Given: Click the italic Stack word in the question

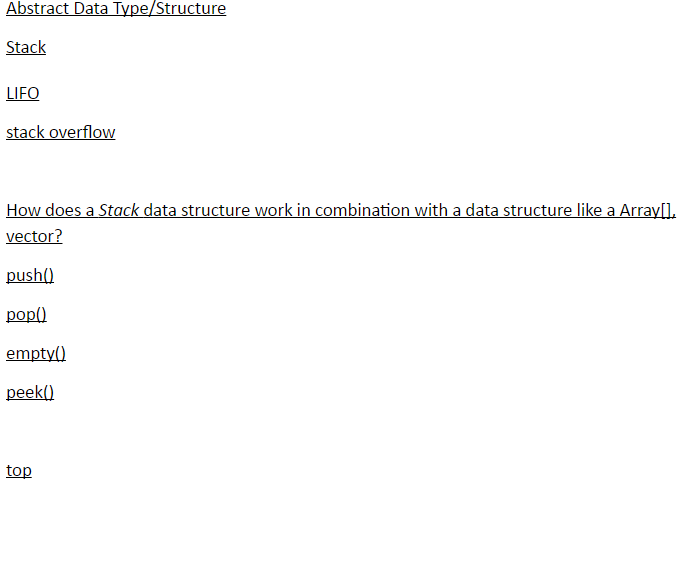Looking at the screenshot, I should tap(119, 211).
